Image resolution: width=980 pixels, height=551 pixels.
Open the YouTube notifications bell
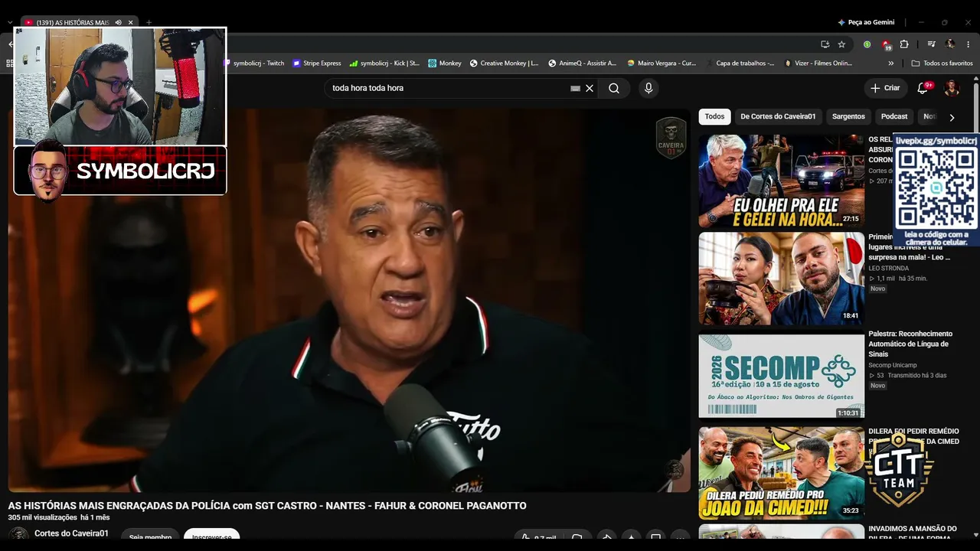point(923,88)
